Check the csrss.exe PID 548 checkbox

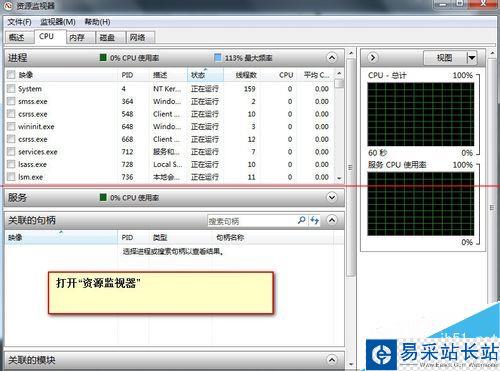(x=11, y=114)
